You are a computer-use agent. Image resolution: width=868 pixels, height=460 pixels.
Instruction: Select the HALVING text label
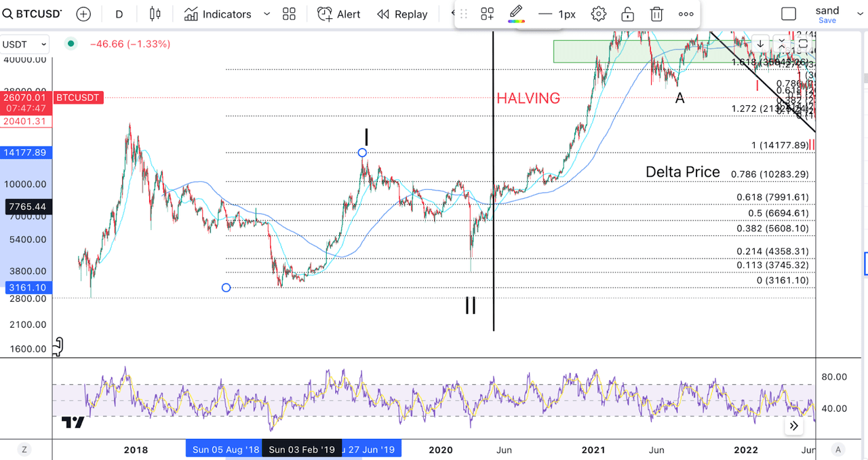point(528,98)
